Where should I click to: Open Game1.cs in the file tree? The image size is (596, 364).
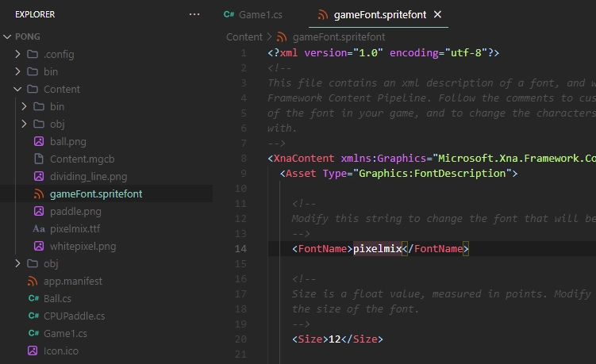[x=65, y=333]
